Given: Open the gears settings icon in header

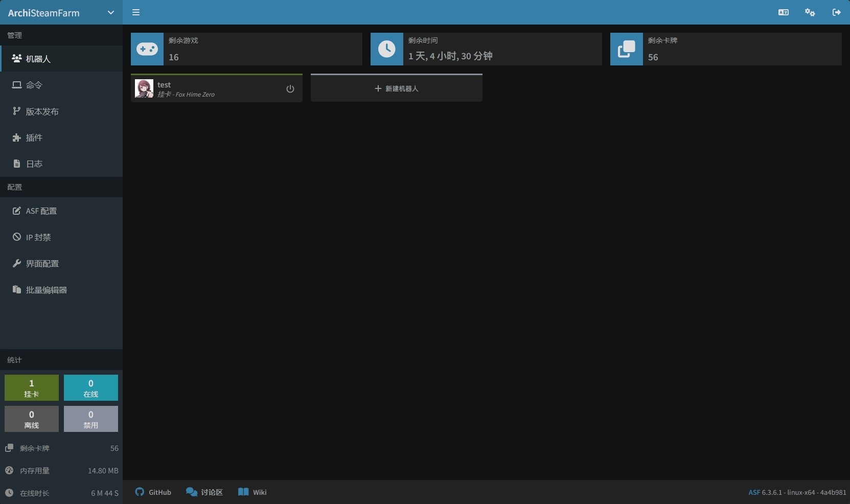Looking at the screenshot, I should (x=810, y=12).
